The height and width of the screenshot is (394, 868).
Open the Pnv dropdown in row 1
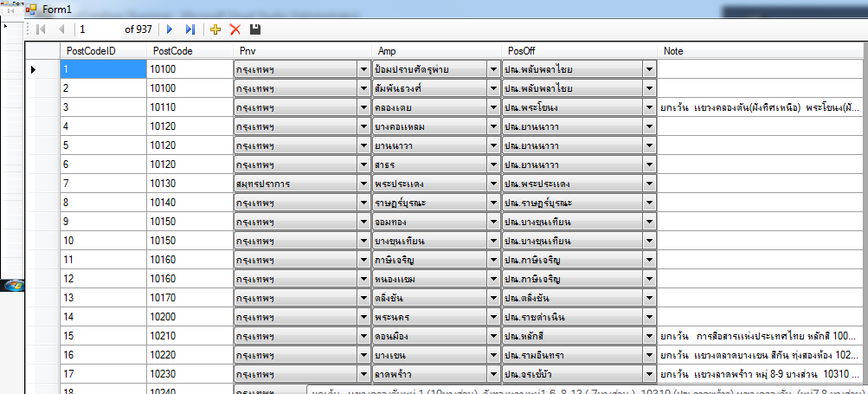tap(363, 69)
